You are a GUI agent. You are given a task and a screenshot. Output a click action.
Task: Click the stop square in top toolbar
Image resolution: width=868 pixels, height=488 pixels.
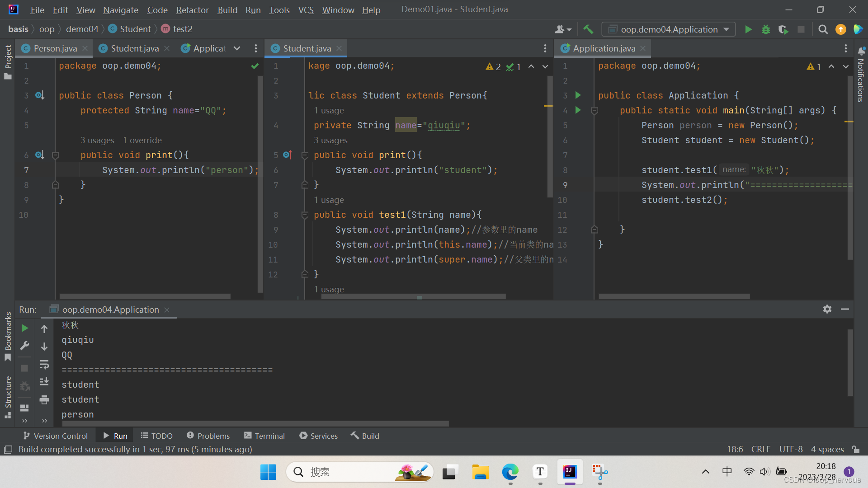(x=801, y=29)
